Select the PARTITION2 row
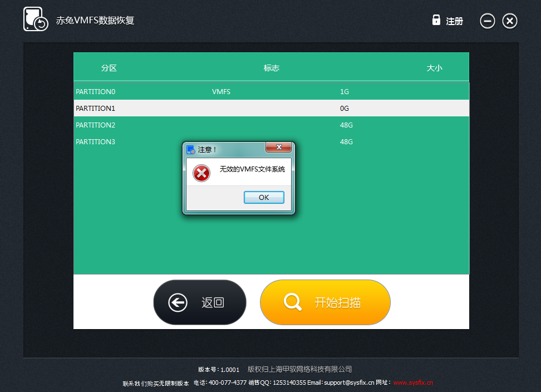The height and width of the screenshot is (392, 541). (x=271, y=125)
